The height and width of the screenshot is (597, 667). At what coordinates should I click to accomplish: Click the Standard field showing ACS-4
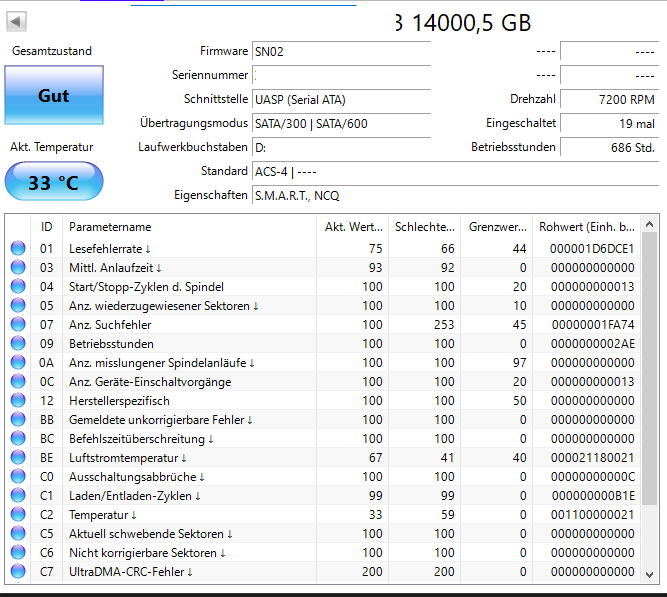(456, 171)
